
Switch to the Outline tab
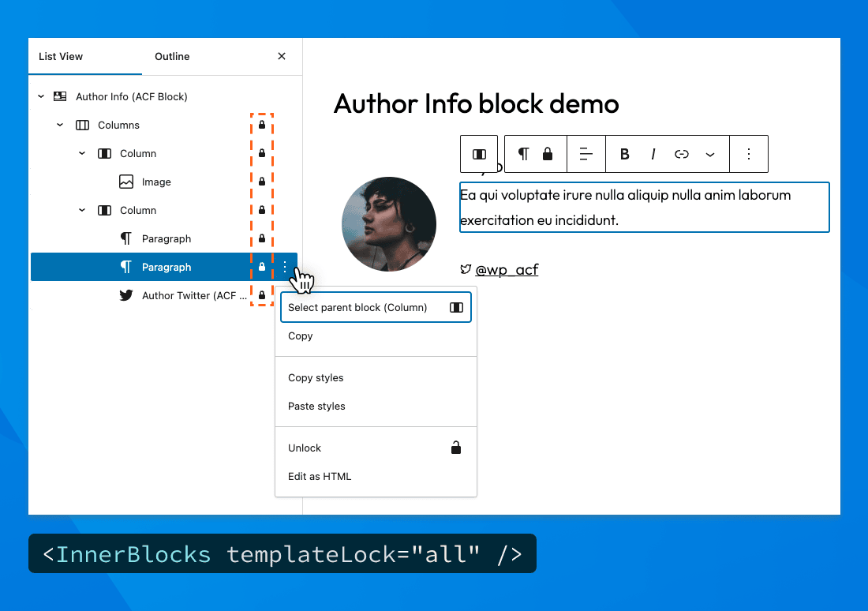[x=172, y=56]
